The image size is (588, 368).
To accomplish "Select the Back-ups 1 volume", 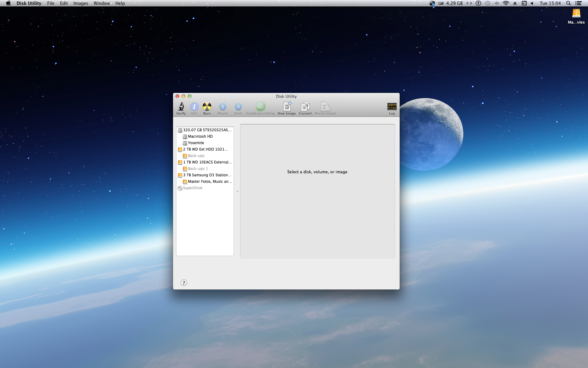I will 205,169.
